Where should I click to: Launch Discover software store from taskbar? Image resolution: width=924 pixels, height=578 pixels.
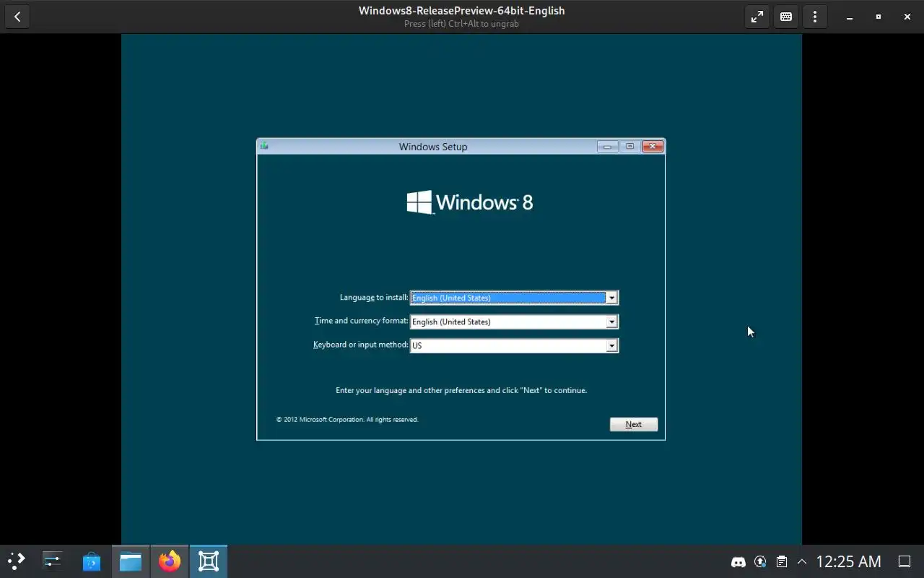tap(92, 561)
